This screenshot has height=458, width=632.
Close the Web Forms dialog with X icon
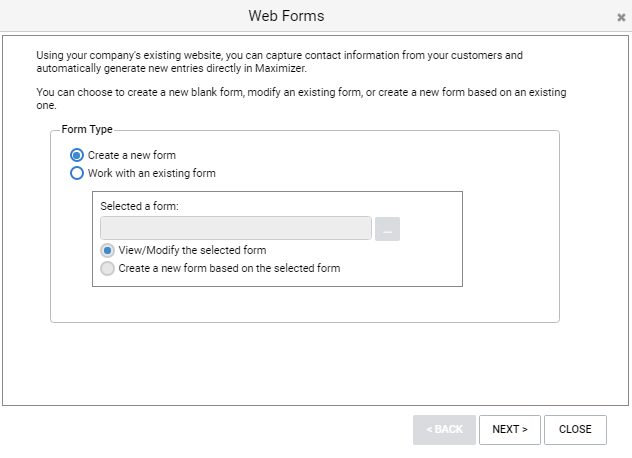621,17
